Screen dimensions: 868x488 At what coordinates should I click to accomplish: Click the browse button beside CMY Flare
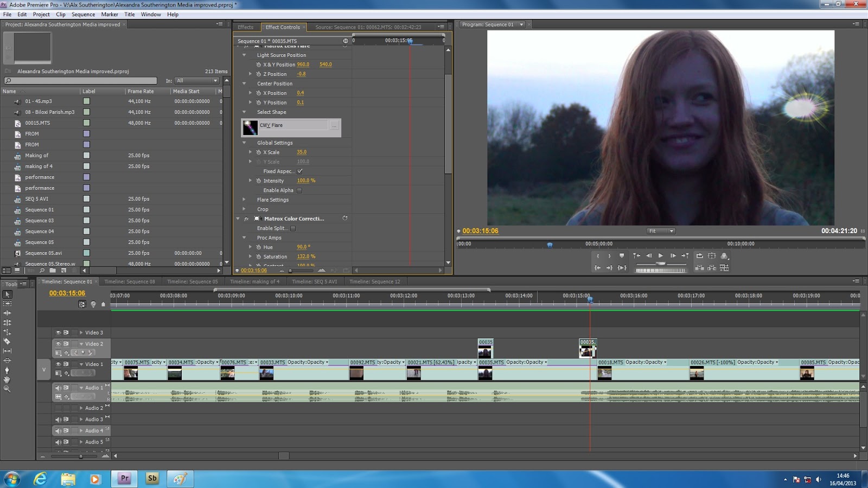334,126
